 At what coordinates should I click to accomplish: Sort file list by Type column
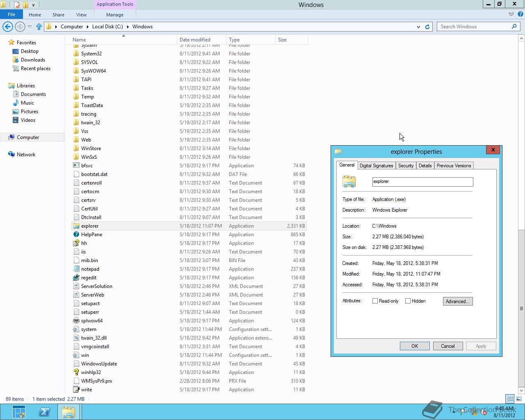click(x=251, y=40)
